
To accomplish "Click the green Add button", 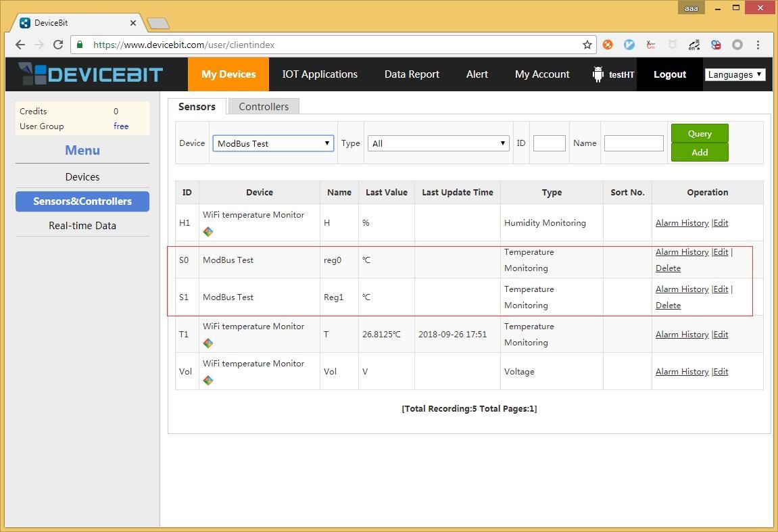I will [x=700, y=152].
